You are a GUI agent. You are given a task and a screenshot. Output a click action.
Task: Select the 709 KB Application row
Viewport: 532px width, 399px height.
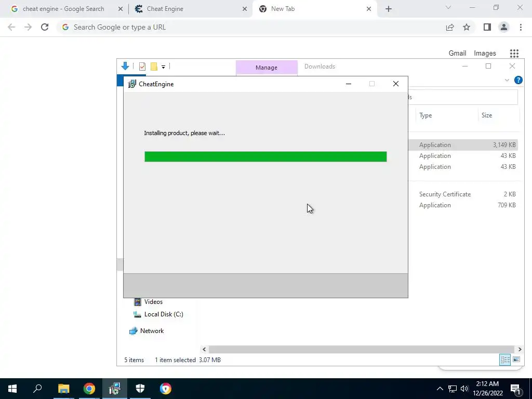point(463,205)
